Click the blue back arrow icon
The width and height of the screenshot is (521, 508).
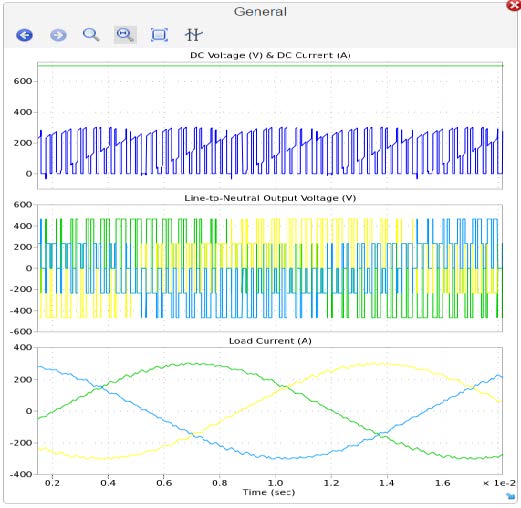coord(24,35)
